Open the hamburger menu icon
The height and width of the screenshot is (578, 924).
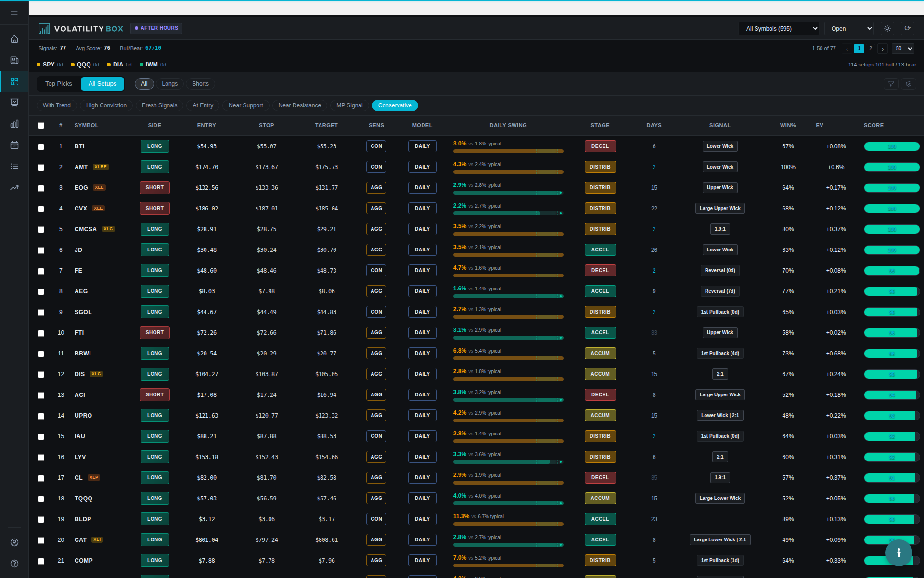(14, 13)
